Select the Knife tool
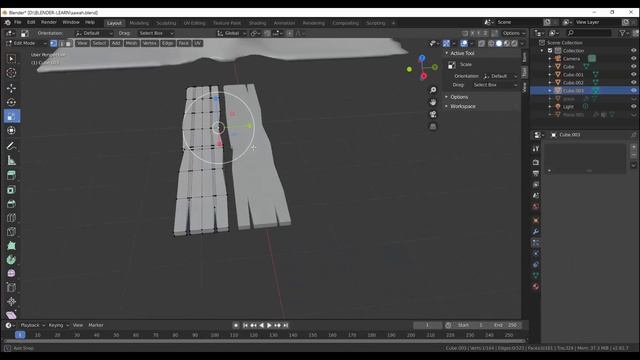Image resolution: width=640 pixels, height=360 pixels. click(11, 232)
